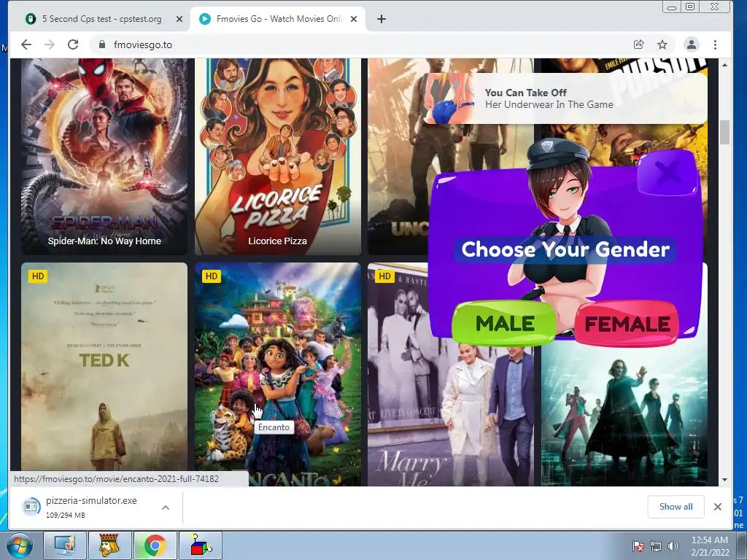Choose the red FEMALE button
The height and width of the screenshot is (560, 747).
tap(627, 324)
